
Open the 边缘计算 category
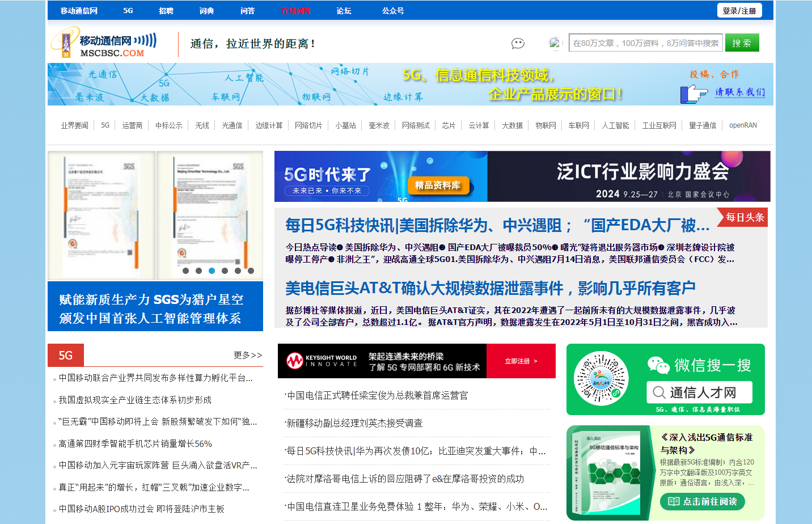pos(269,125)
